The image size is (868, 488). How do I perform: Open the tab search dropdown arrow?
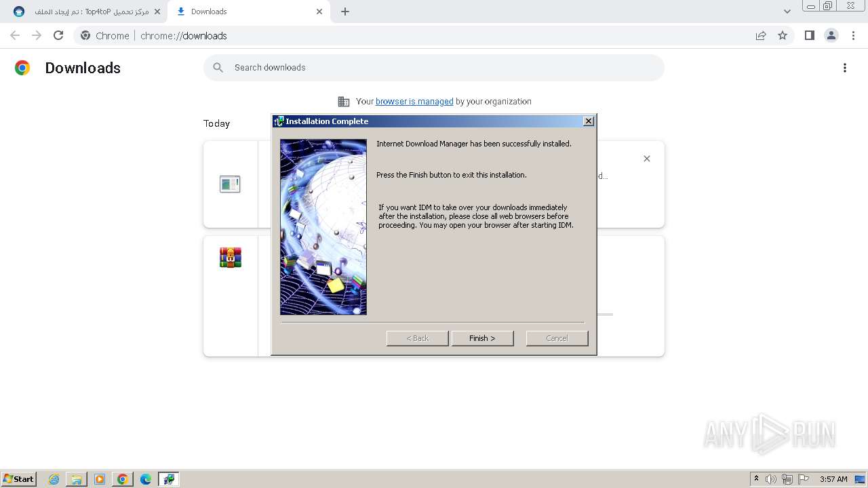(787, 12)
